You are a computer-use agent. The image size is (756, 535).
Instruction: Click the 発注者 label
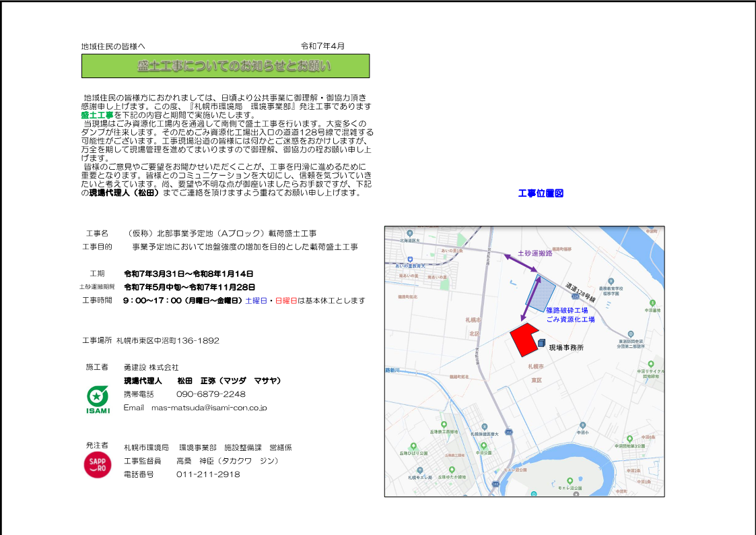(97, 445)
